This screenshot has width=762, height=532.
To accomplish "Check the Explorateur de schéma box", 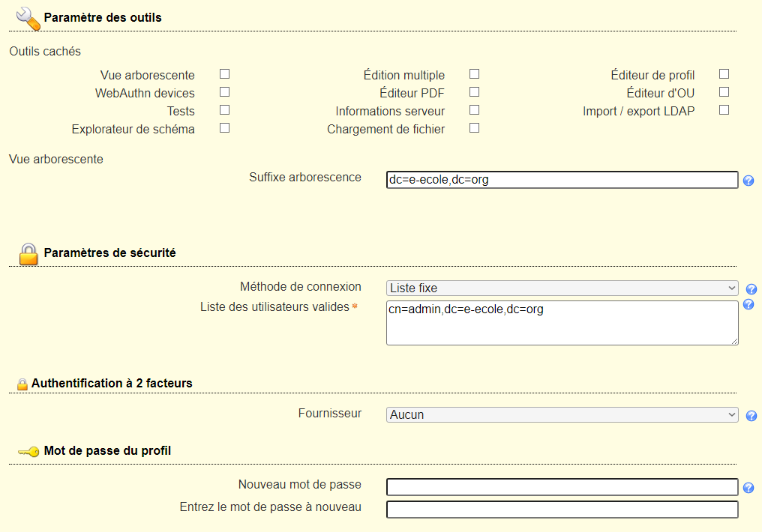I will pos(224,128).
